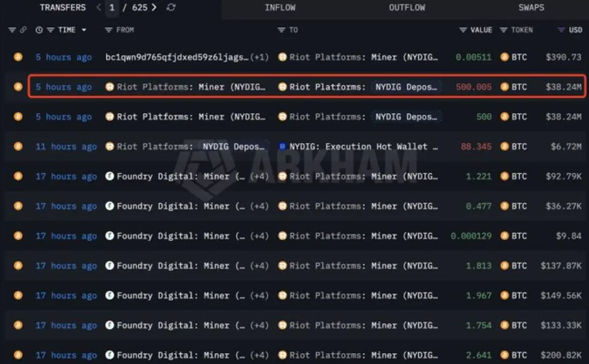589x364 pixels.
Task: Edit the current page number 1
Action: [x=111, y=8]
